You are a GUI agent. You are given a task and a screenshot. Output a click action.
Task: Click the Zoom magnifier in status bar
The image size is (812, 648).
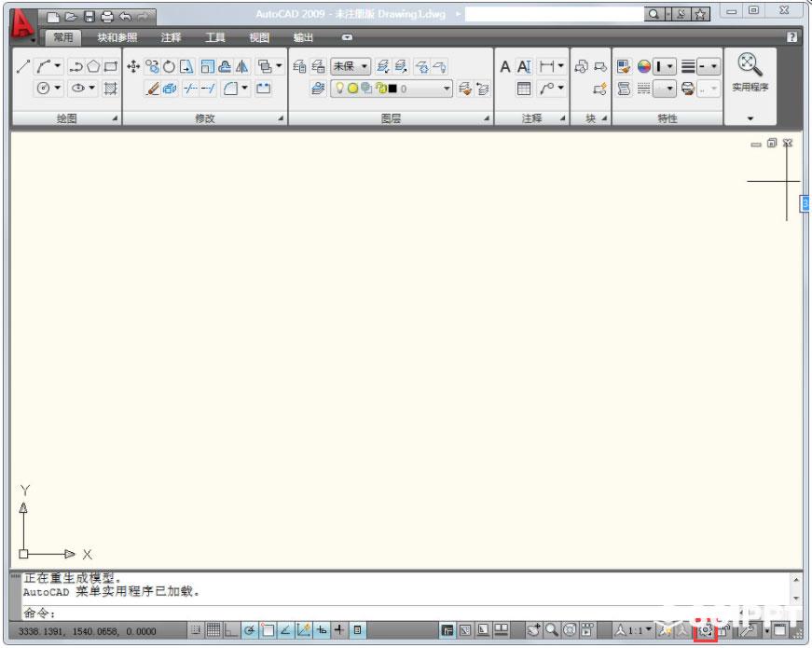[x=552, y=630]
